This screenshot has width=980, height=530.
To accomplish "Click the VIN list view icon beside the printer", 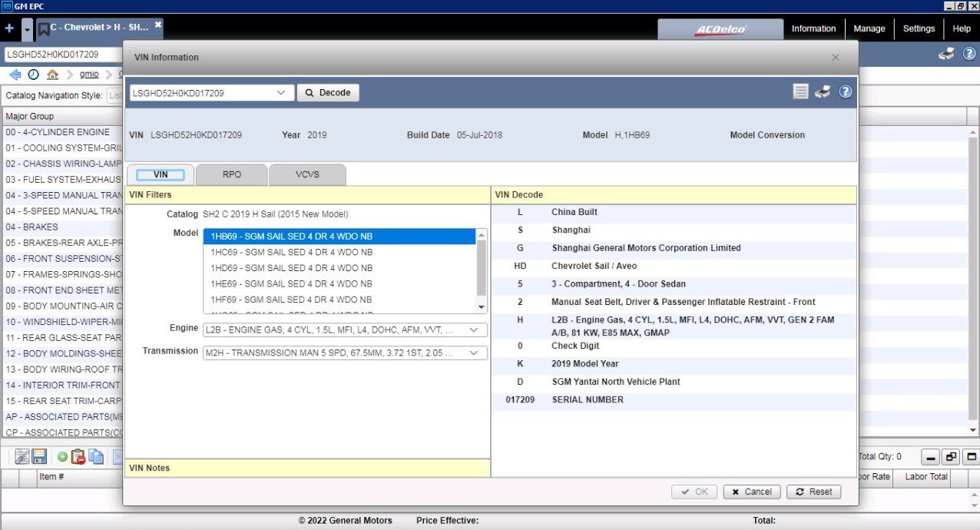I will pyautogui.click(x=800, y=91).
